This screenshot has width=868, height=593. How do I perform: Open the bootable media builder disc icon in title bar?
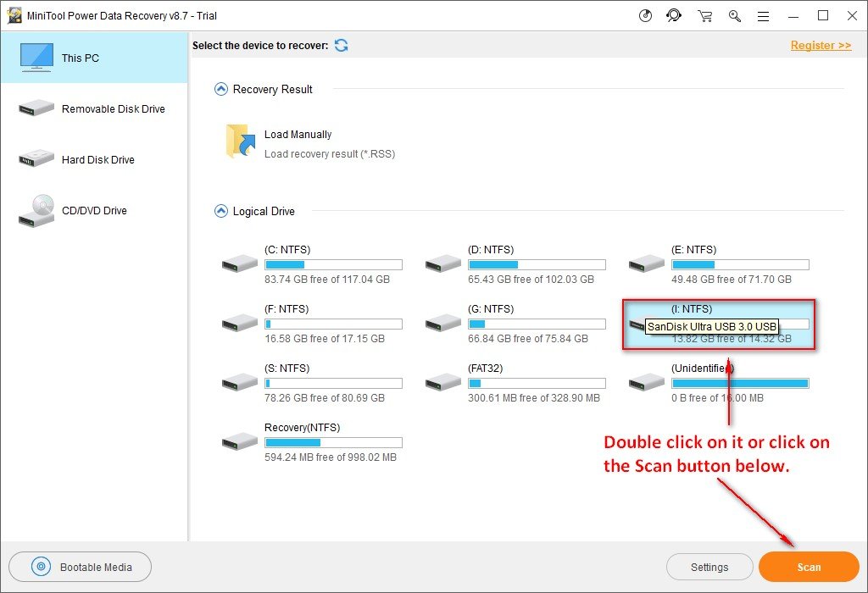pos(645,15)
